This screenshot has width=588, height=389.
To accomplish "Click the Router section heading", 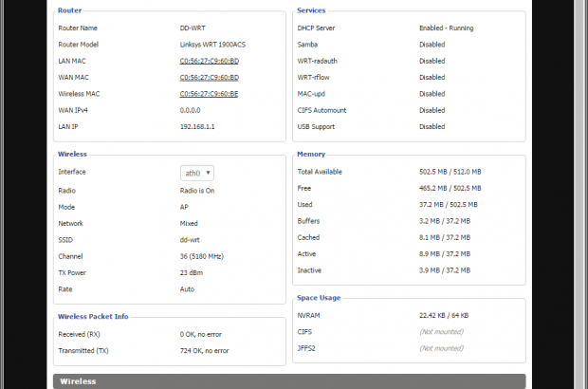I will pos(69,10).
